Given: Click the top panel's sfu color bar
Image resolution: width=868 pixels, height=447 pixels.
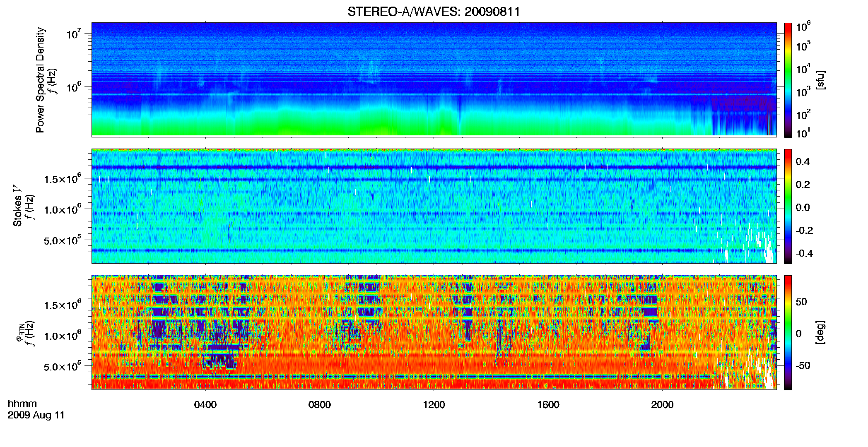Looking at the screenshot, I should click(788, 80).
